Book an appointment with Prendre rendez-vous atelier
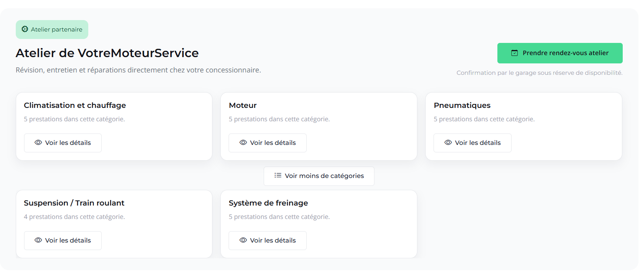 559,53
